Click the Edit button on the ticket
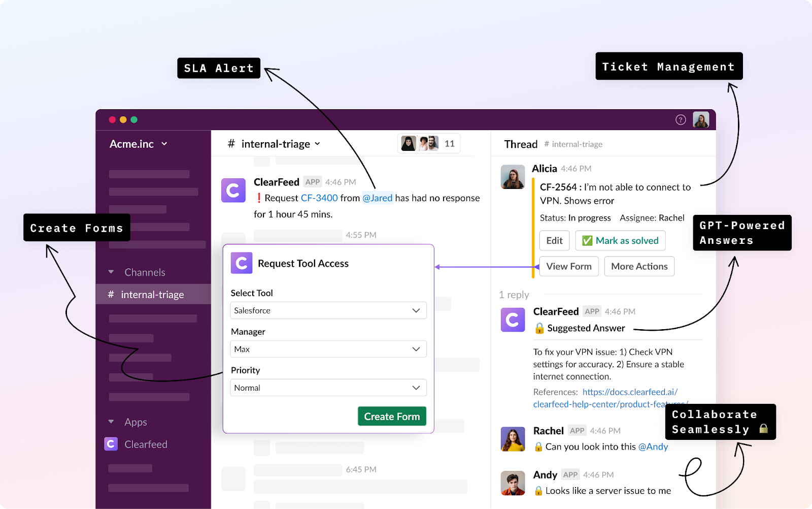This screenshot has width=812, height=509. pos(554,241)
